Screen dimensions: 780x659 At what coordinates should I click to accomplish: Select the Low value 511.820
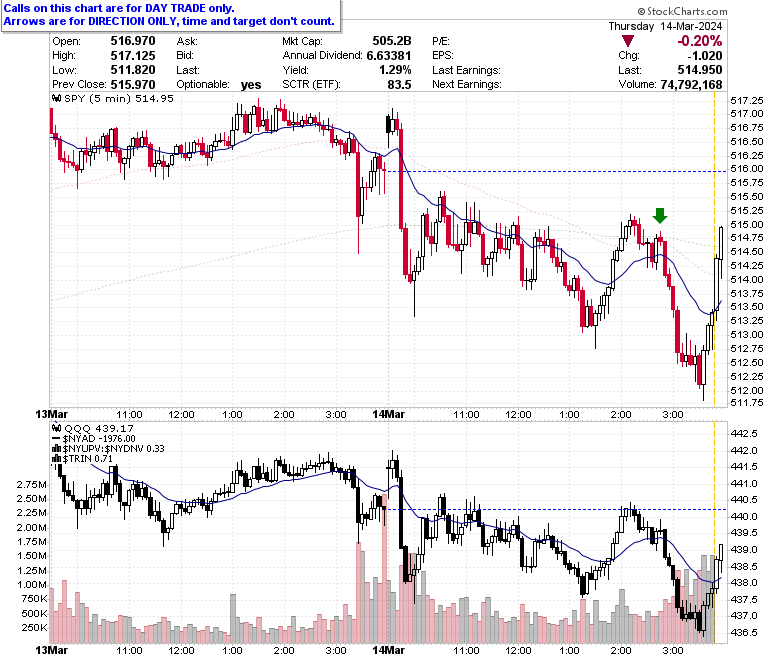point(133,70)
